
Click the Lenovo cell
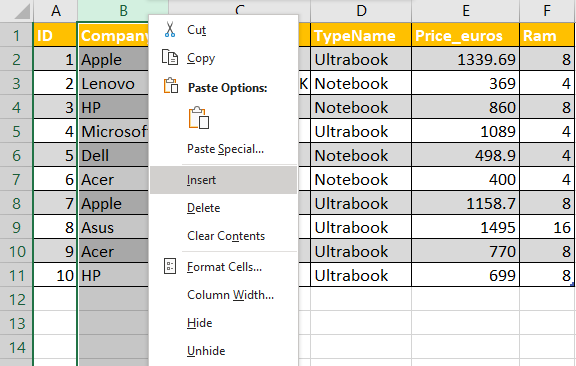pyautogui.click(x=114, y=83)
